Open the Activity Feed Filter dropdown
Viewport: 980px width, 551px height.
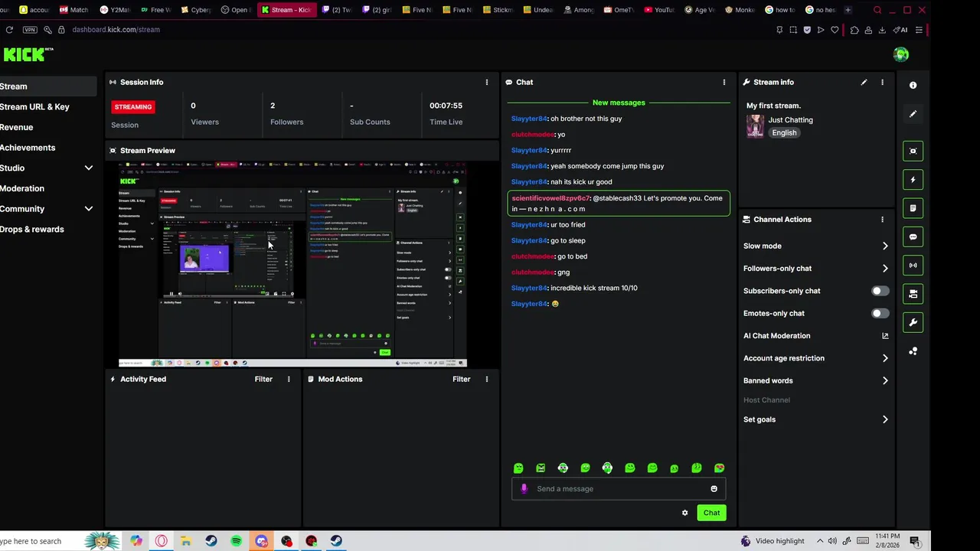tap(263, 379)
